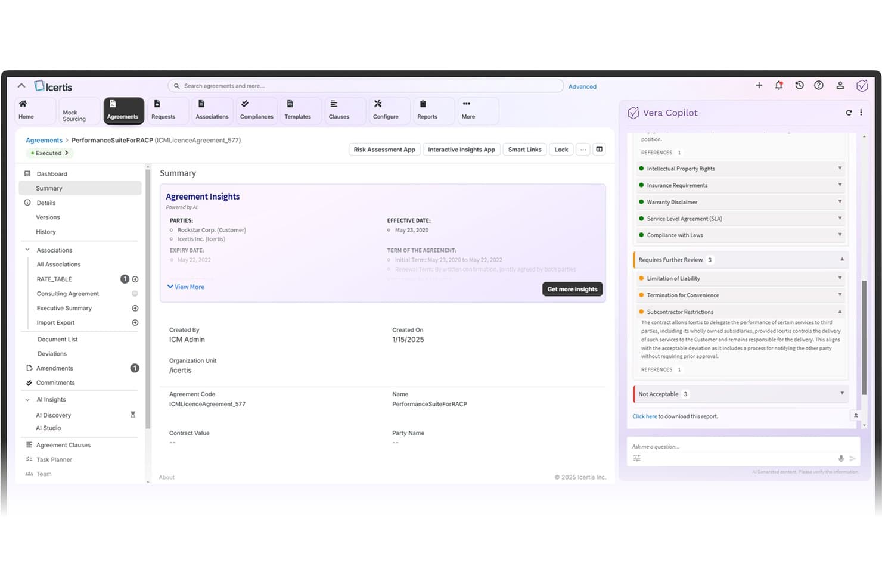Open Vera Copilot options menu

tap(861, 112)
